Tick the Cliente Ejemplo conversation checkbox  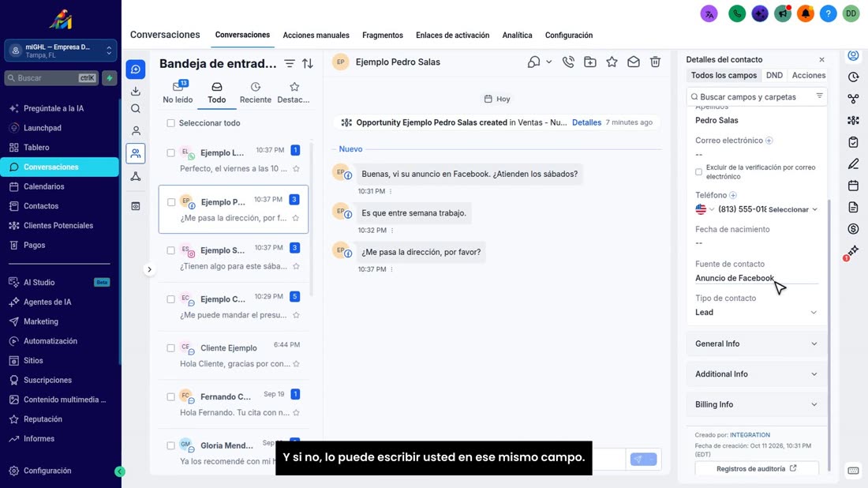click(171, 348)
